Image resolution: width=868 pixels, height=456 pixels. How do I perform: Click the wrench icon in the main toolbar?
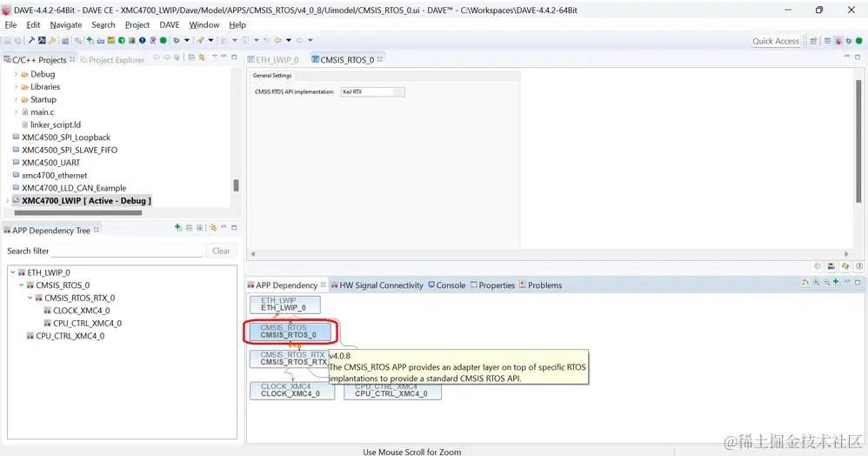pos(52,40)
